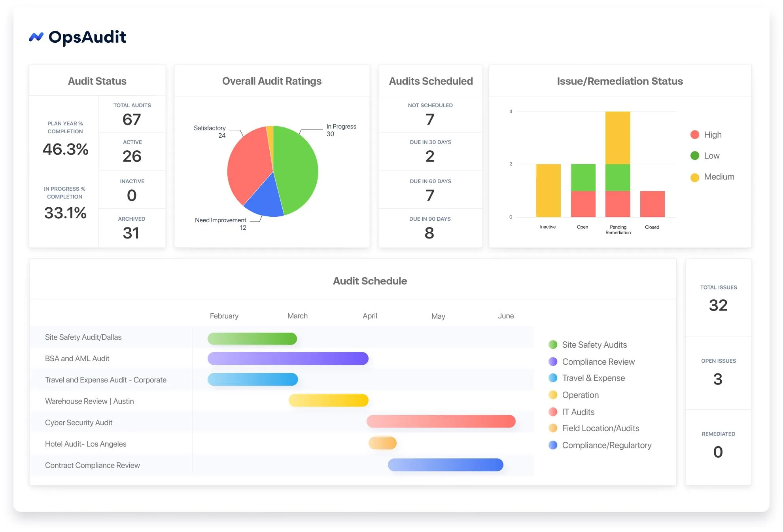The height and width of the screenshot is (532, 783).
Task: Click the IT Audits legend dot
Action: pos(553,412)
